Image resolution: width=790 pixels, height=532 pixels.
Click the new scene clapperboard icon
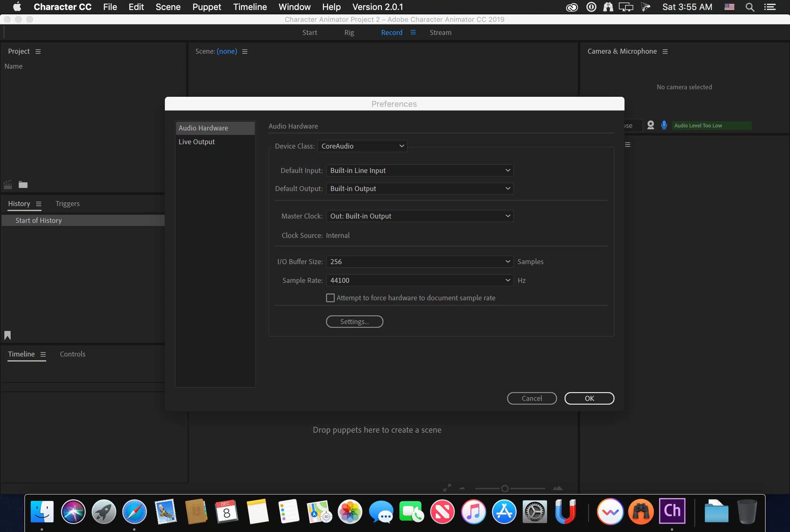[x=7, y=185]
